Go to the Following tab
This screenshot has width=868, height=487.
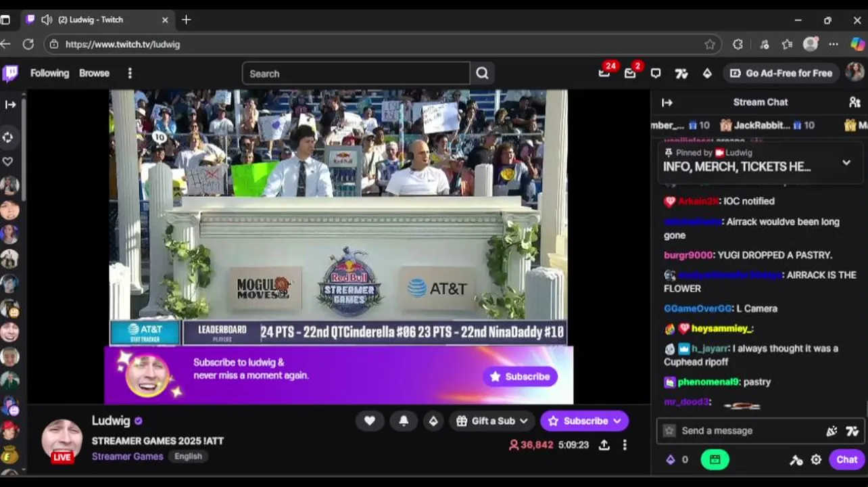49,73
